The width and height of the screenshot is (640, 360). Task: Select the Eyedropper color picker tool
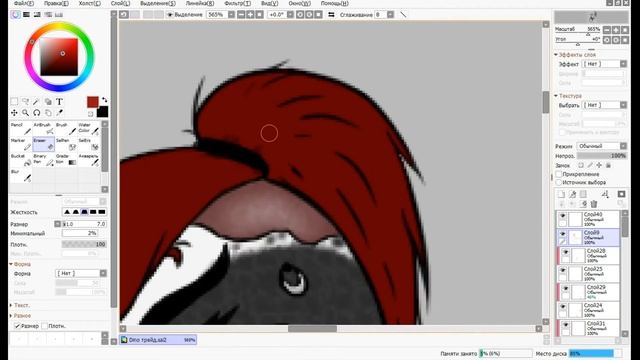59,113
